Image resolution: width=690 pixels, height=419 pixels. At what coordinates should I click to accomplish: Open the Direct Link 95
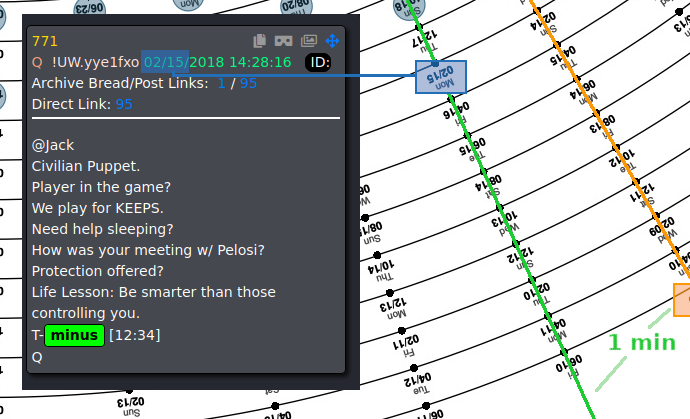tap(124, 104)
